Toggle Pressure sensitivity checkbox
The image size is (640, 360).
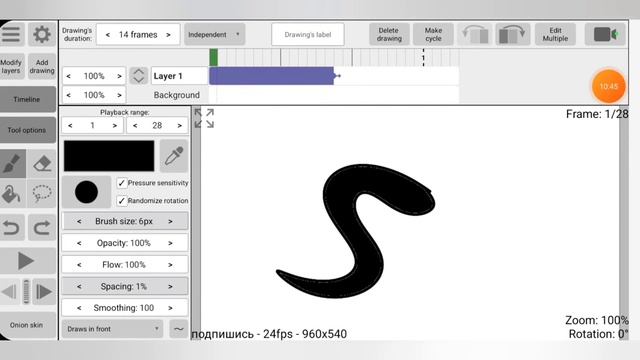[122, 183]
